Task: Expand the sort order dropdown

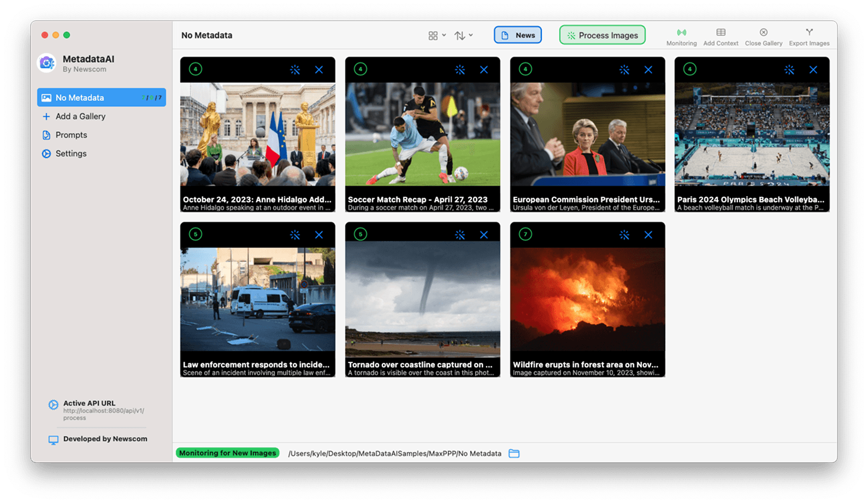Action: 463,36
